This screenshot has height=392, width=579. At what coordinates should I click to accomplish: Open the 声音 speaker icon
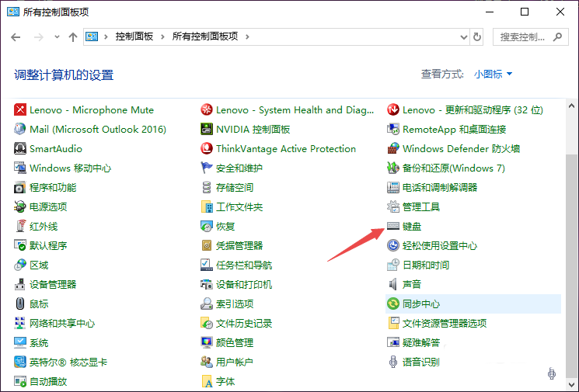click(393, 284)
